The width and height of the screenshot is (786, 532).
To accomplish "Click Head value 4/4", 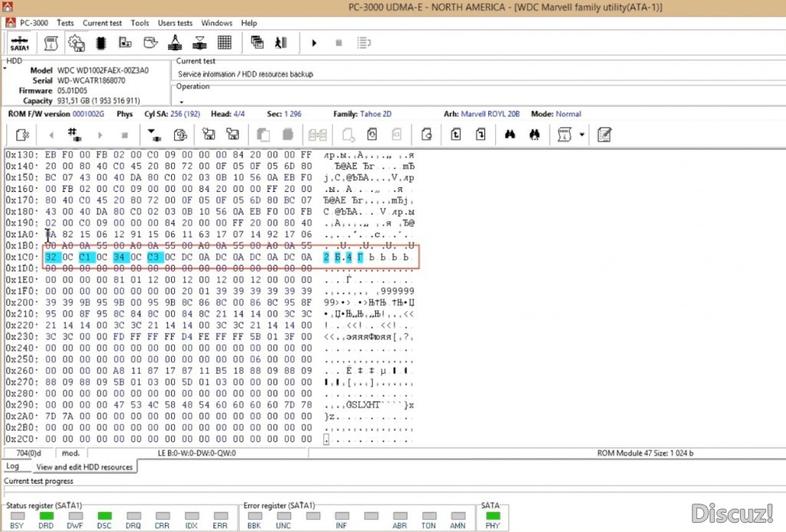I will pyautogui.click(x=239, y=114).
